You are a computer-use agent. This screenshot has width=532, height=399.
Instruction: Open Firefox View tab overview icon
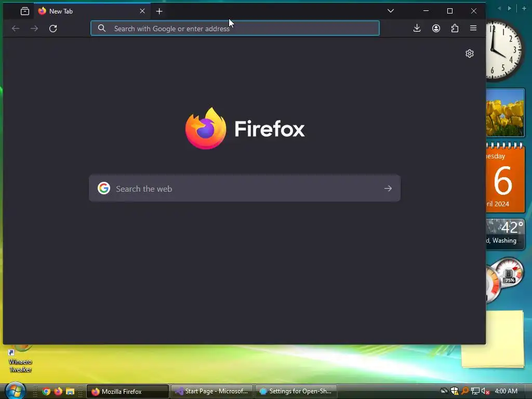click(x=25, y=11)
